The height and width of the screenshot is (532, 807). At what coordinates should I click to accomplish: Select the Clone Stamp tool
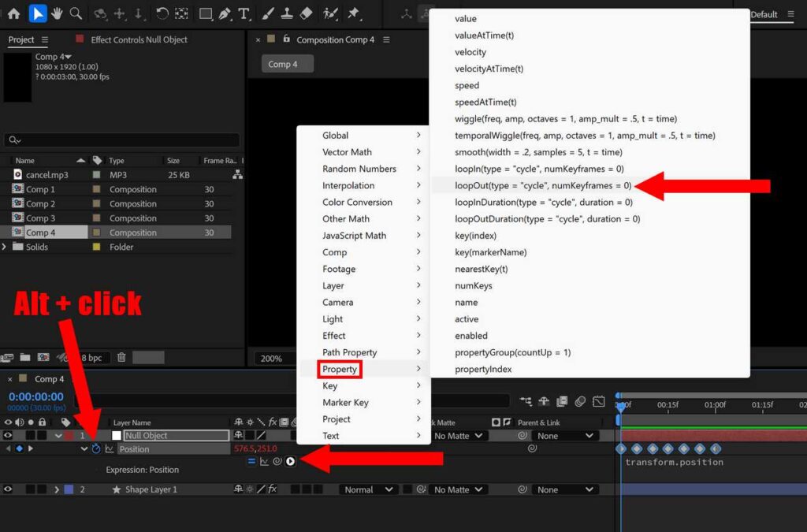tap(287, 14)
